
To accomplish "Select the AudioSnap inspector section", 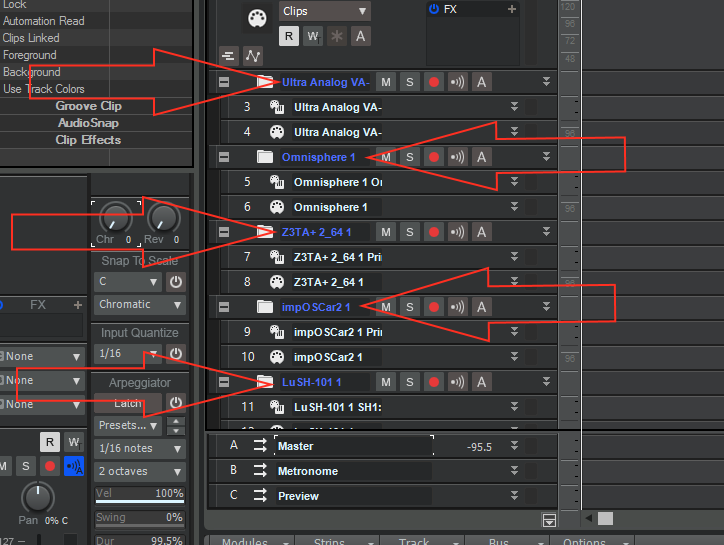I will click(89, 123).
